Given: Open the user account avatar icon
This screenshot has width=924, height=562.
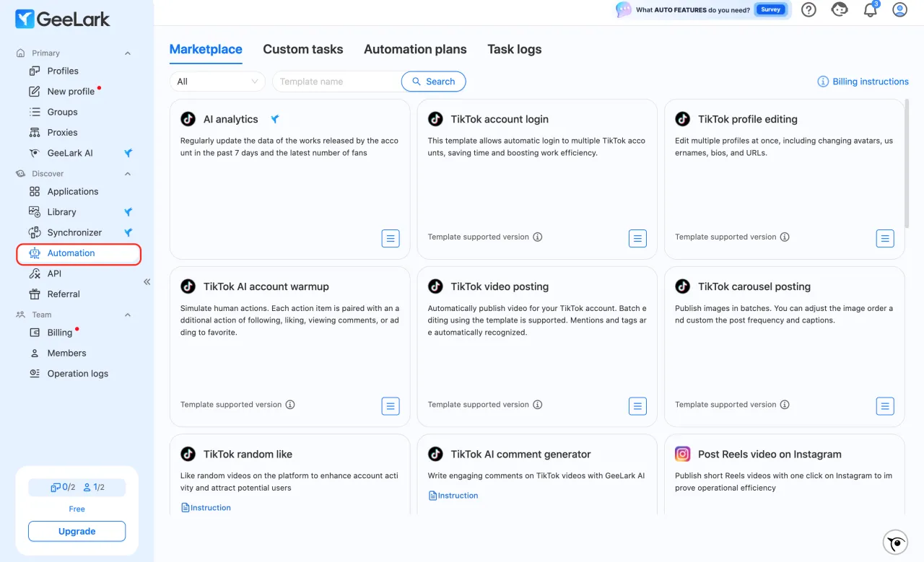Looking at the screenshot, I should click(899, 9).
